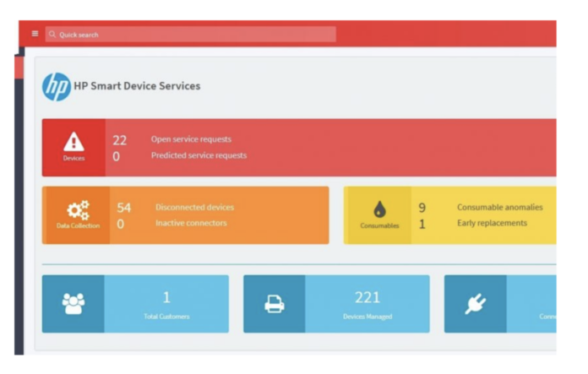The height and width of the screenshot is (374, 588).
Task: Open the Consumables ink drop tile
Action: point(379,215)
